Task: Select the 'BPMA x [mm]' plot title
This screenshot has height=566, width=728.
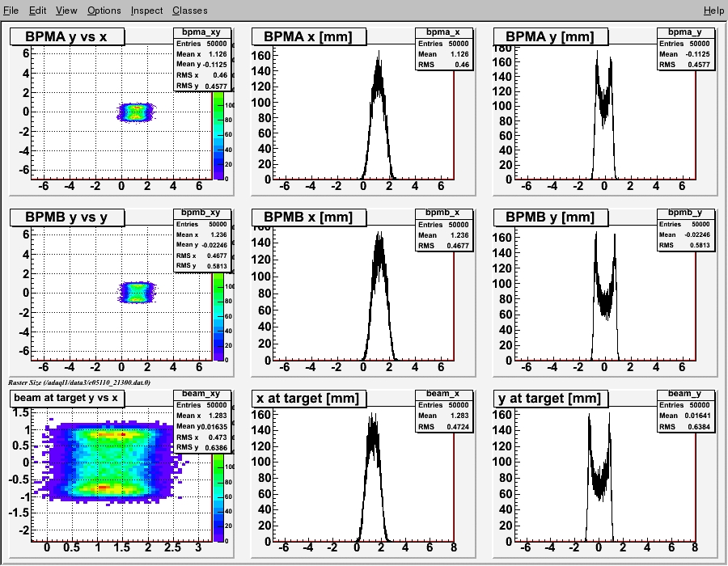Action: point(309,36)
